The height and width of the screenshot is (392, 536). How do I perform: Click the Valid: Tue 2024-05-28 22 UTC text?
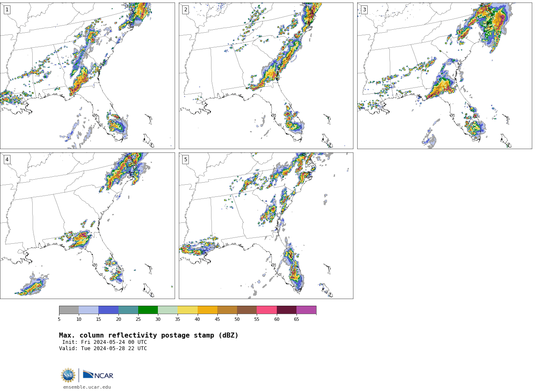[x=103, y=348]
